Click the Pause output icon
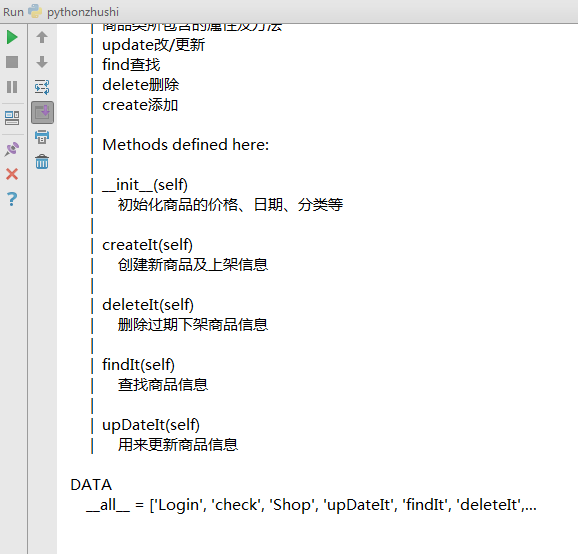The image size is (578, 554). tap(12, 87)
